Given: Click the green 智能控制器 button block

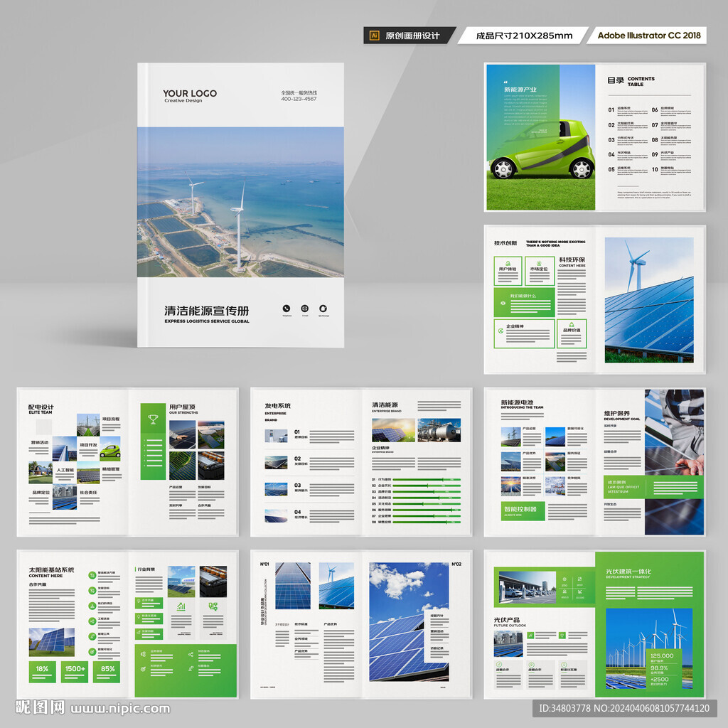Looking at the screenshot, I should tap(523, 510).
